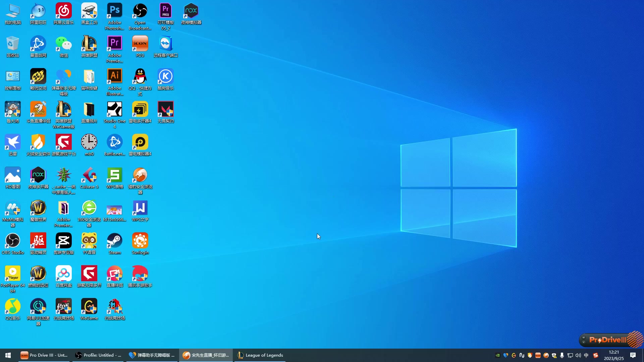
Task: Switch to League of Legends taskbar window
Action: (260, 355)
